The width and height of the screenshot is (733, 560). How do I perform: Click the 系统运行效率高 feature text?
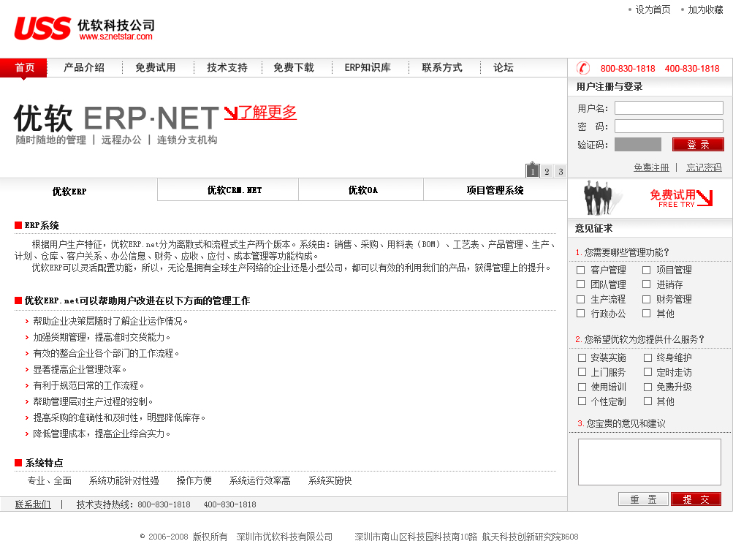pos(260,480)
